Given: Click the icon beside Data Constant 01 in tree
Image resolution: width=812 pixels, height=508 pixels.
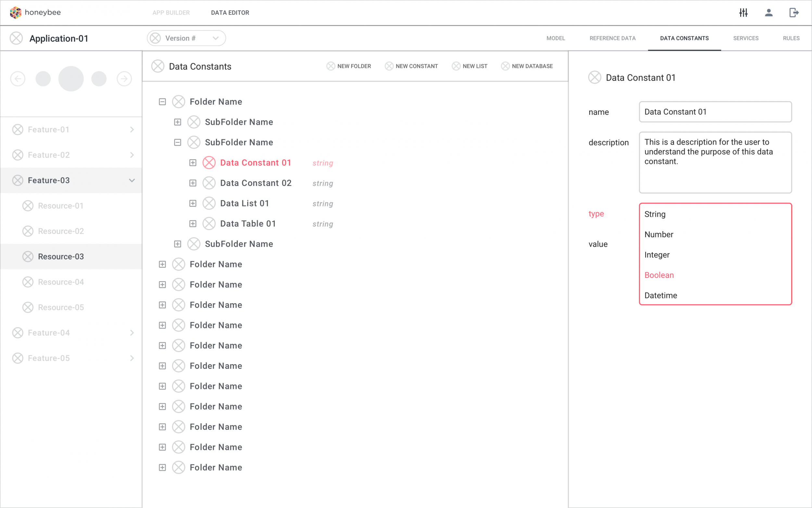Looking at the screenshot, I should click(209, 163).
